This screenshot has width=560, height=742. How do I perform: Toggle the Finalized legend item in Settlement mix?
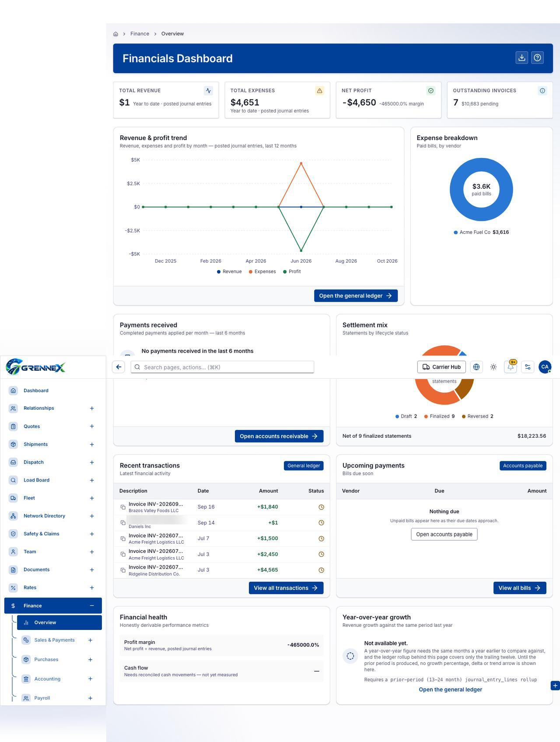pyautogui.click(x=439, y=416)
